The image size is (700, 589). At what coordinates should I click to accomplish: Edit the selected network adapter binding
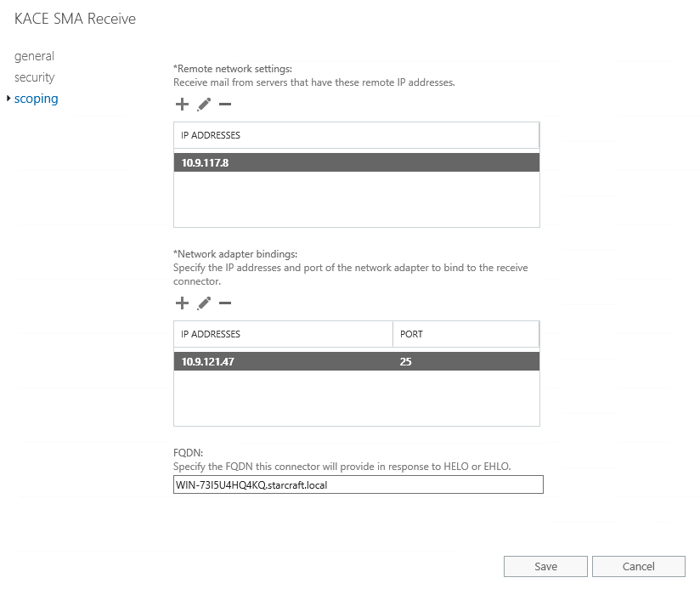204,303
